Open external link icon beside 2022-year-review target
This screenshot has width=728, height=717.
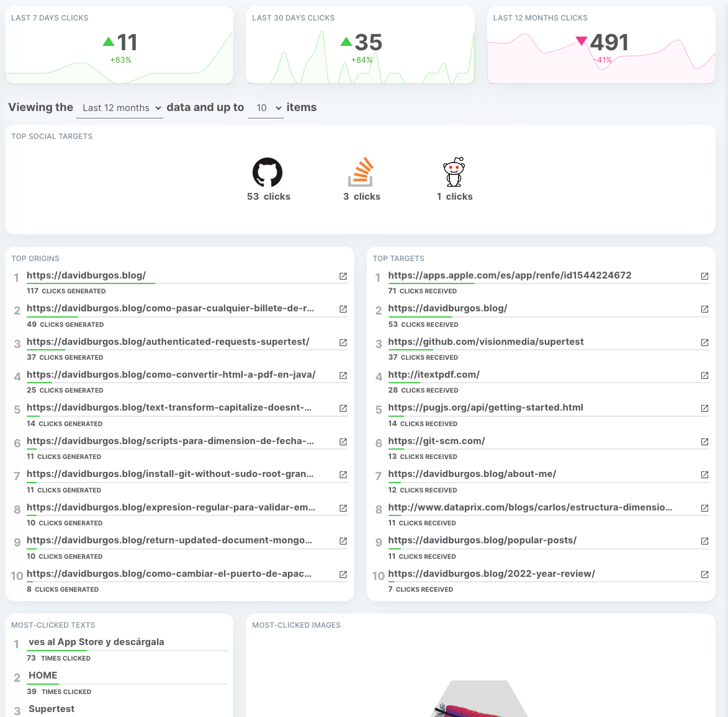click(705, 574)
